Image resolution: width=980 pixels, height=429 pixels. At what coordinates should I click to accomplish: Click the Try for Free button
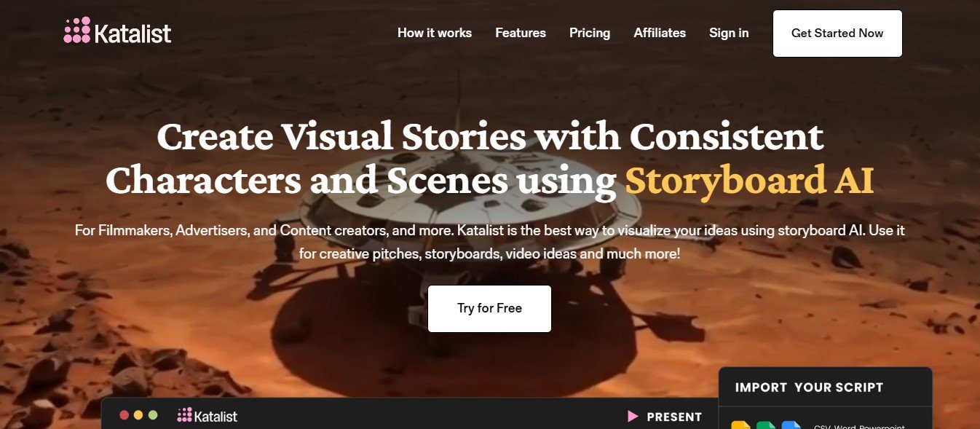[489, 309]
